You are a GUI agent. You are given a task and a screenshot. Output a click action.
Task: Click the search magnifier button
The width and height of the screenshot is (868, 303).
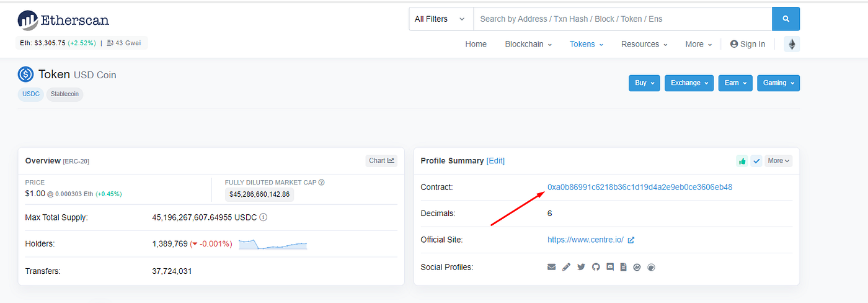(786, 19)
